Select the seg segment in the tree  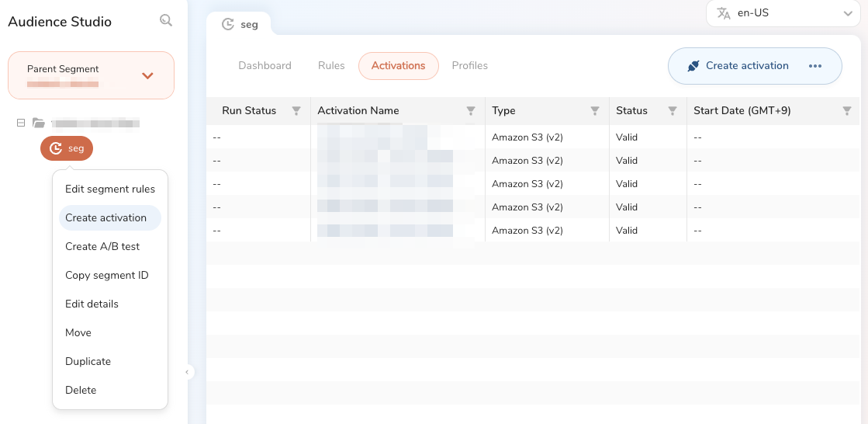67,148
